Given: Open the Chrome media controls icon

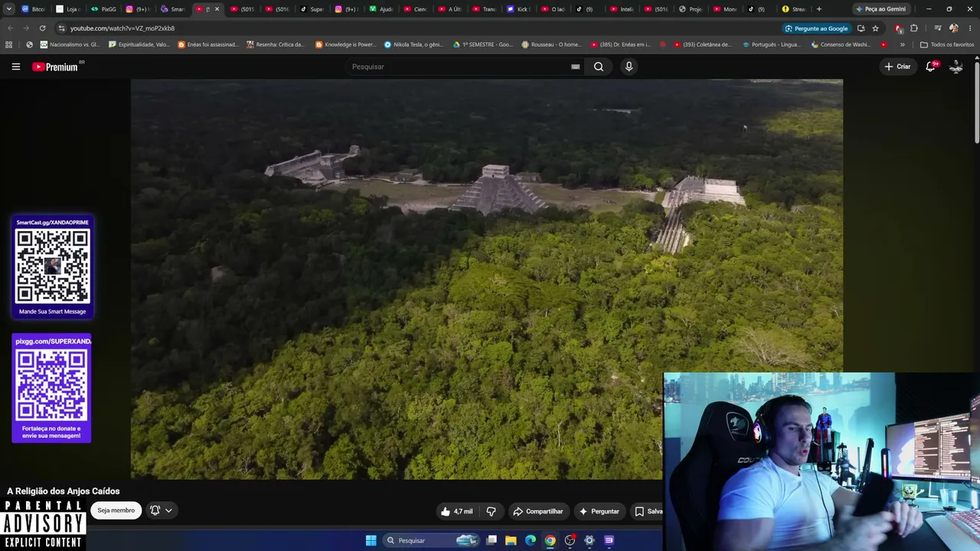Looking at the screenshot, I should (x=938, y=28).
